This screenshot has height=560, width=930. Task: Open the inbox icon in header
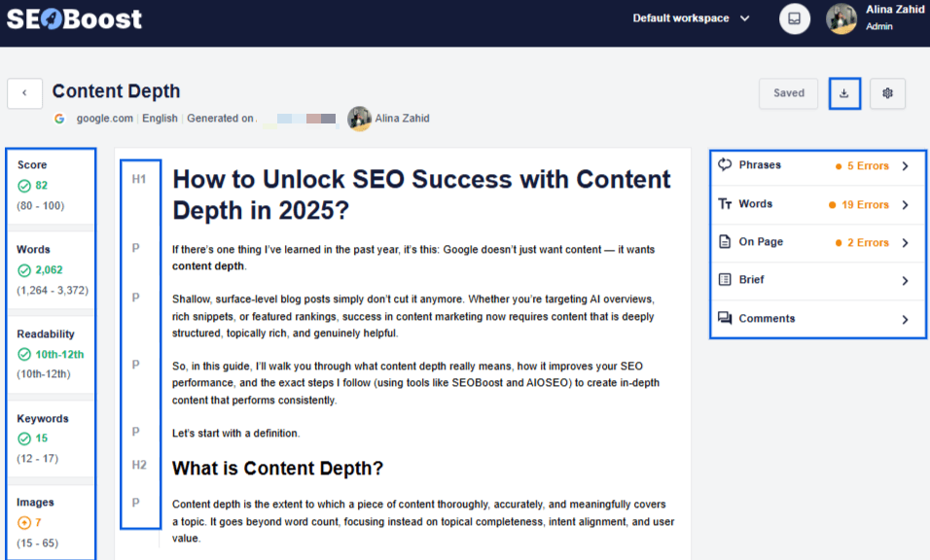pos(795,18)
